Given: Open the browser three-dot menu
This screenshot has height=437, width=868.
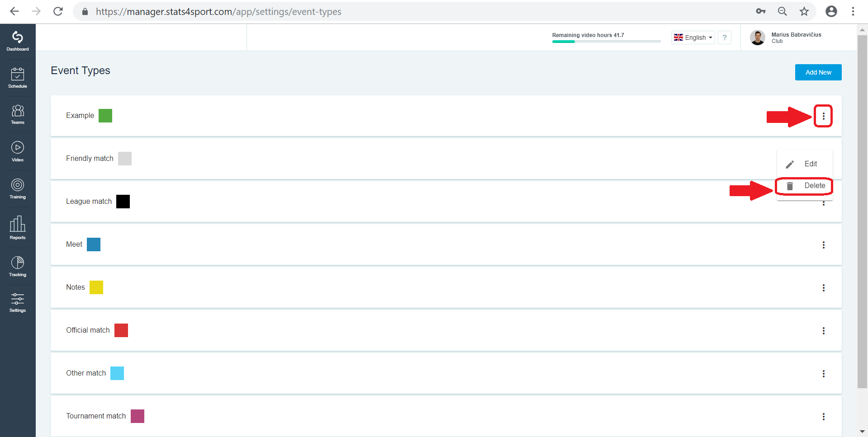Looking at the screenshot, I should coord(853,11).
